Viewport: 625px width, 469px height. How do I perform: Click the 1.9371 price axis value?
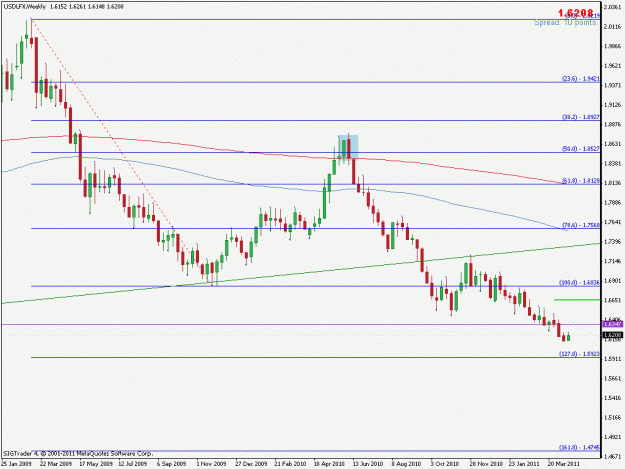click(x=613, y=85)
